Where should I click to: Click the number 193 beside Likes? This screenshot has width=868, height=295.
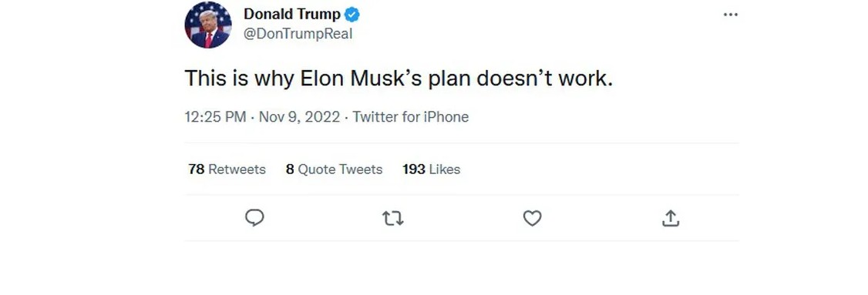click(413, 169)
